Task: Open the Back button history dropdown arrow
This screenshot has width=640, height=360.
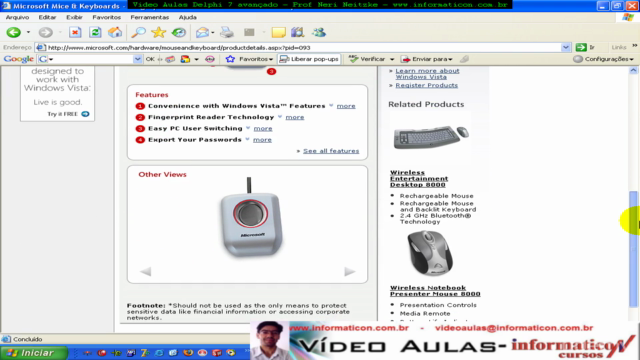Action: click(x=28, y=32)
